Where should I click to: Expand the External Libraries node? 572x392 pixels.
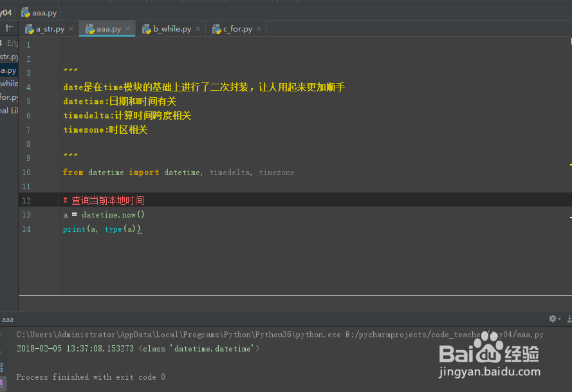pos(9,110)
